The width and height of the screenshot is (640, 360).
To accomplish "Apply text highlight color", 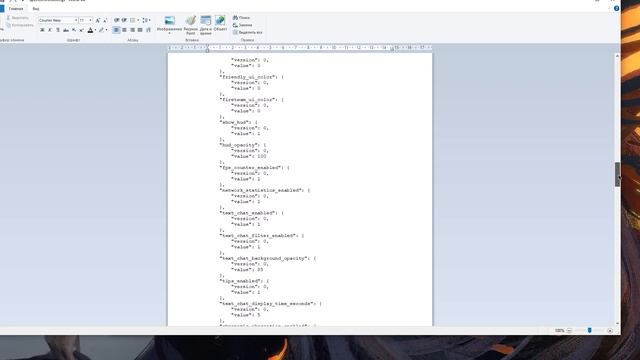I will click(x=101, y=30).
